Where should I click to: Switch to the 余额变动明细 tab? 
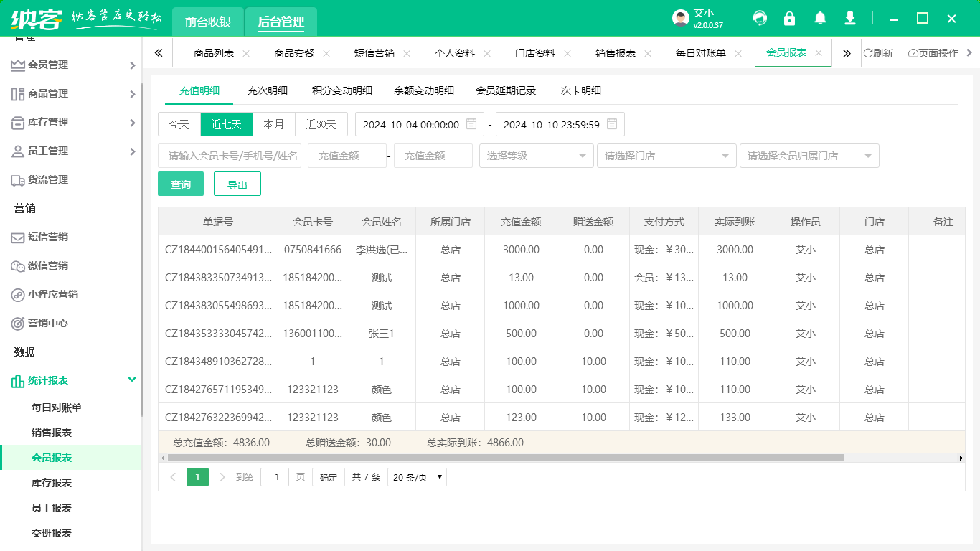pos(424,90)
